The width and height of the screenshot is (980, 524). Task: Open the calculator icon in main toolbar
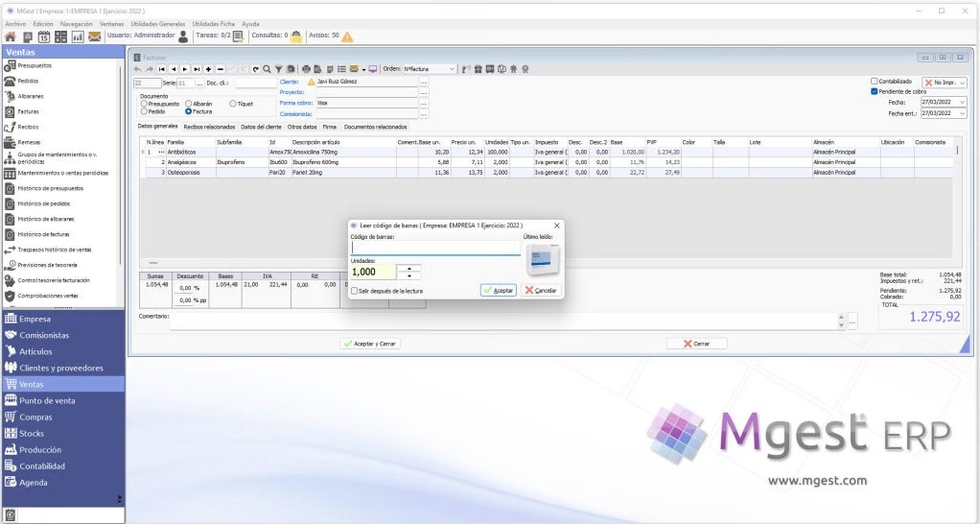(x=60, y=36)
